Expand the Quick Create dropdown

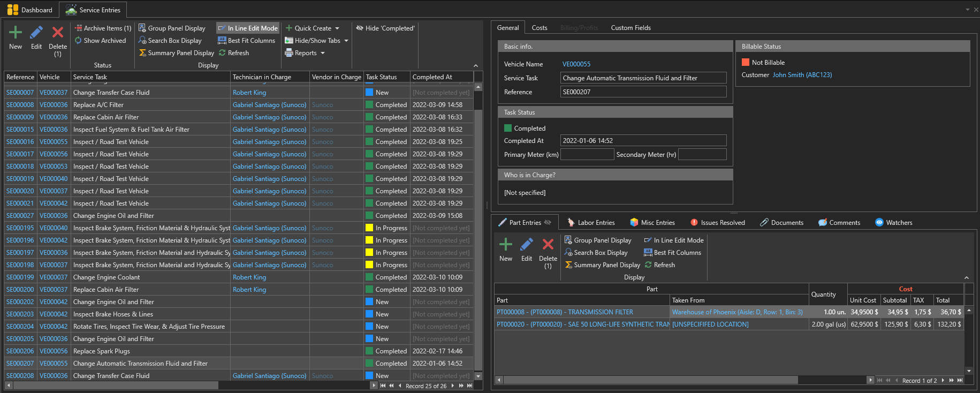(337, 28)
